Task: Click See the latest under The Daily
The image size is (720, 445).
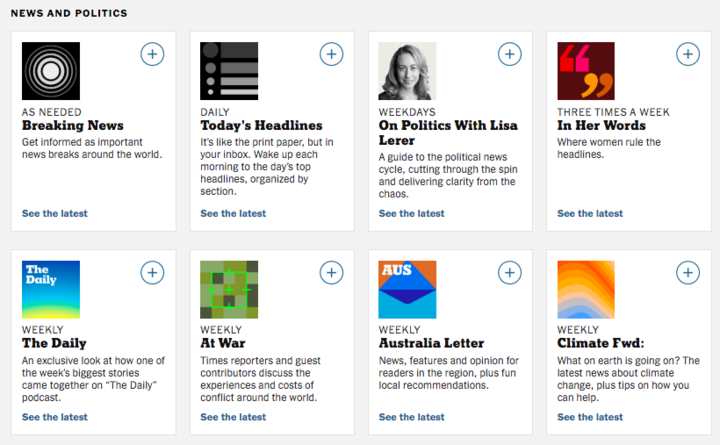Action: [x=55, y=417]
